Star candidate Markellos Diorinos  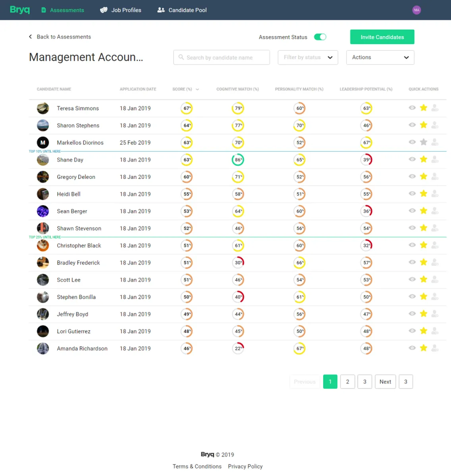pyautogui.click(x=424, y=142)
